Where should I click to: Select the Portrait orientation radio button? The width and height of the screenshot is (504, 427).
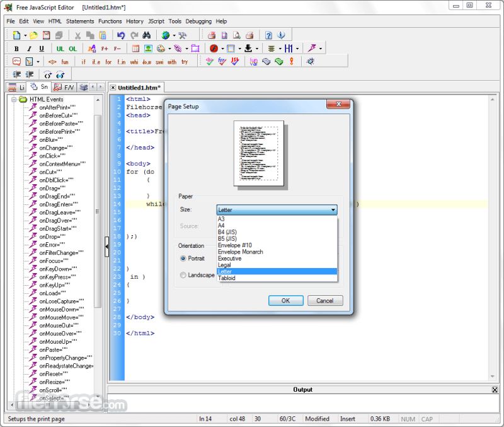click(x=183, y=259)
